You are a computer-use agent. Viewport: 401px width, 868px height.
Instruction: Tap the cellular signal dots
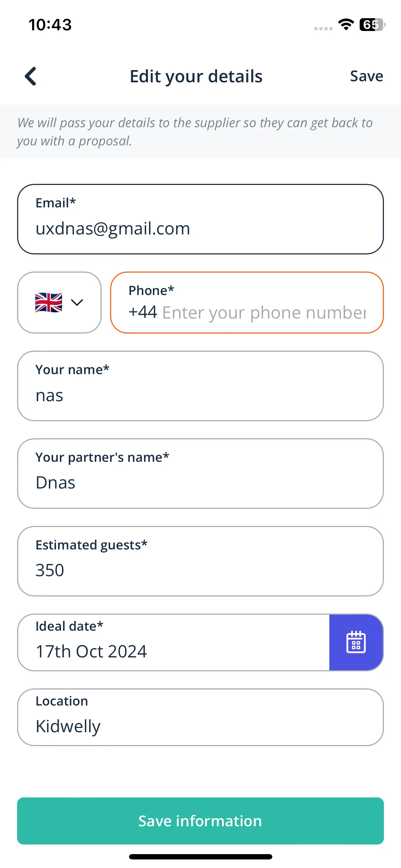pyautogui.click(x=323, y=29)
